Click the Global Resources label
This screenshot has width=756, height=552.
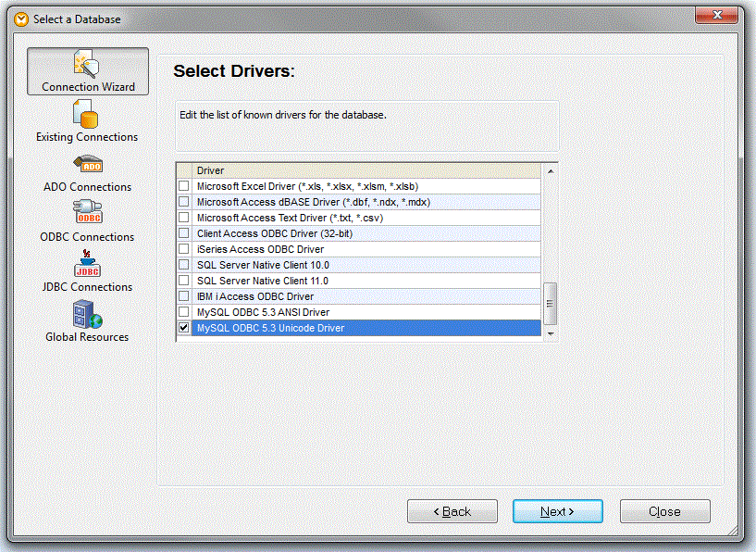pos(87,337)
